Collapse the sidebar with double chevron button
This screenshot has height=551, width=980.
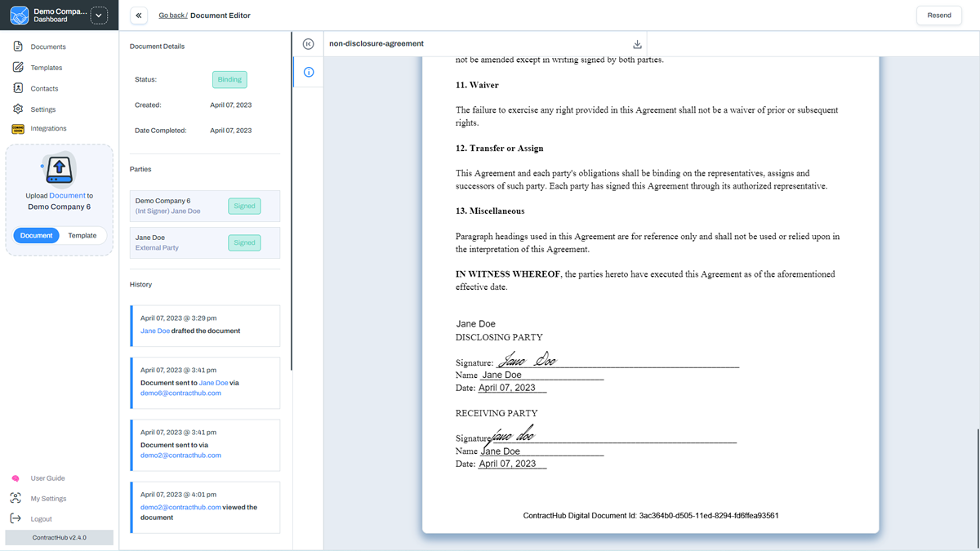coord(139,16)
